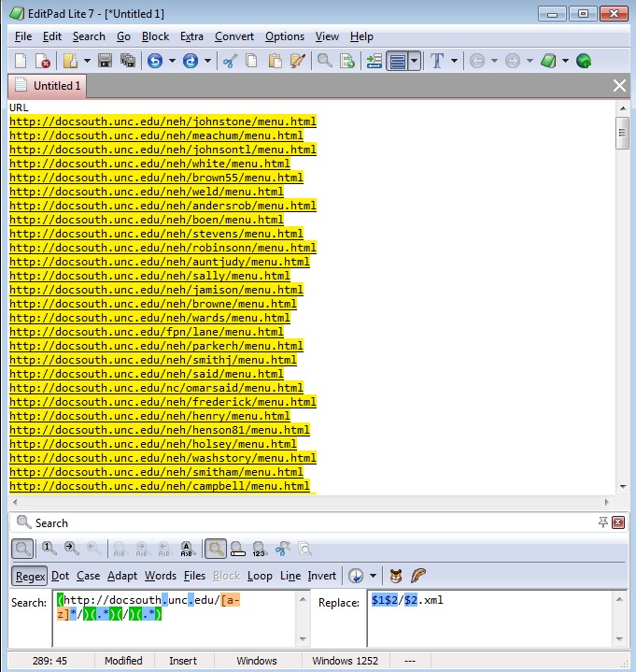Expand the Redo history dropdown arrow
The width and height of the screenshot is (636, 672).
207,61
